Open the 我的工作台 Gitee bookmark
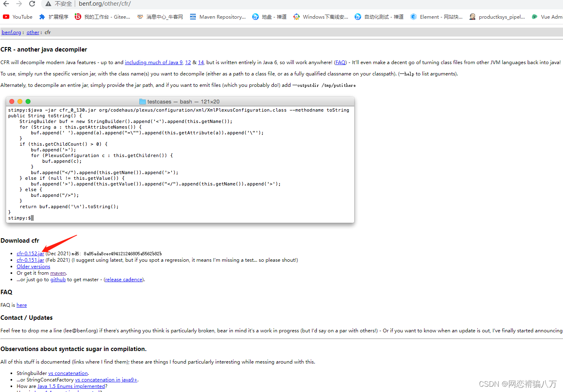 point(102,17)
